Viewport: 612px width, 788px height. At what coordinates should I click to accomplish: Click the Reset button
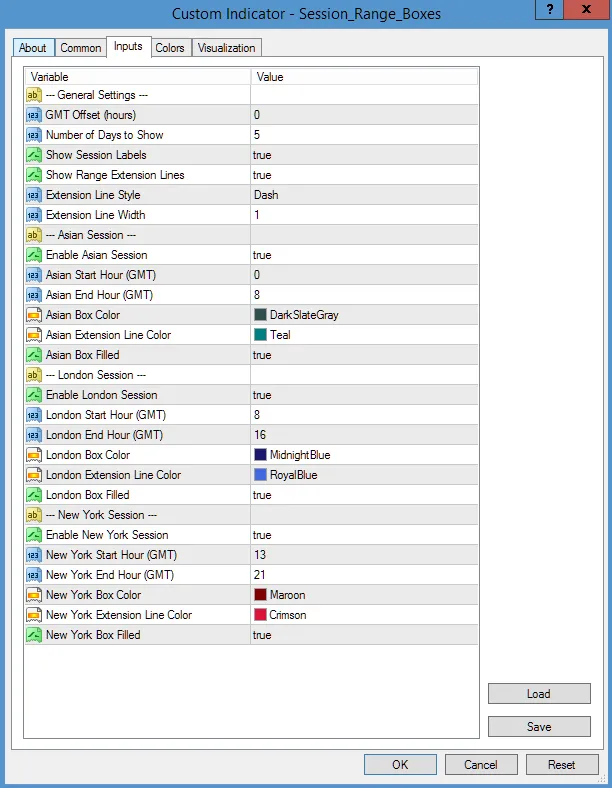(x=562, y=764)
